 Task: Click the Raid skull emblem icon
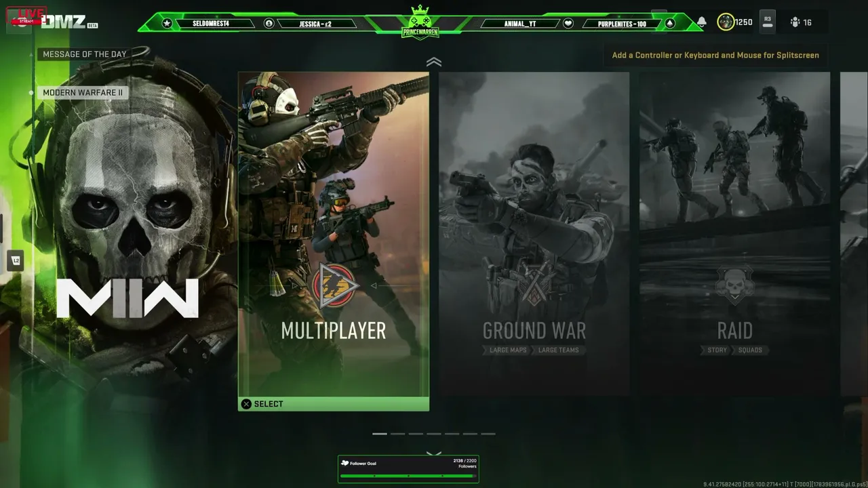(x=734, y=285)
